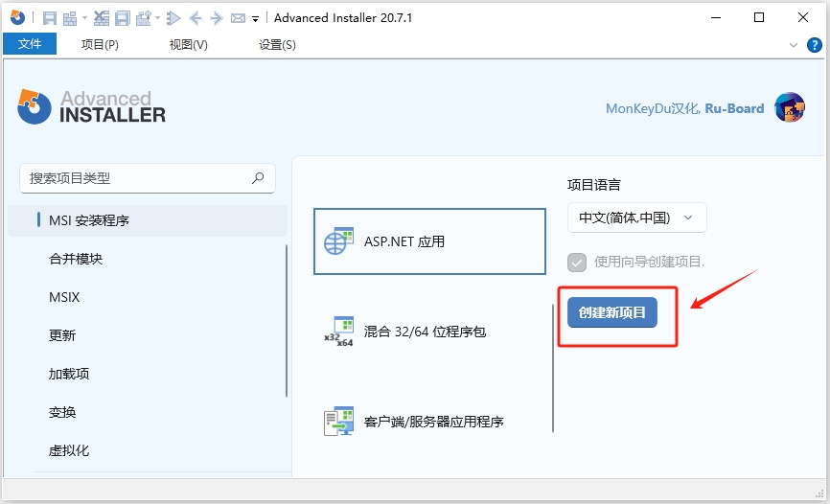
Task: Select the 虚拟化 category
Action: [x=69, y=450]
